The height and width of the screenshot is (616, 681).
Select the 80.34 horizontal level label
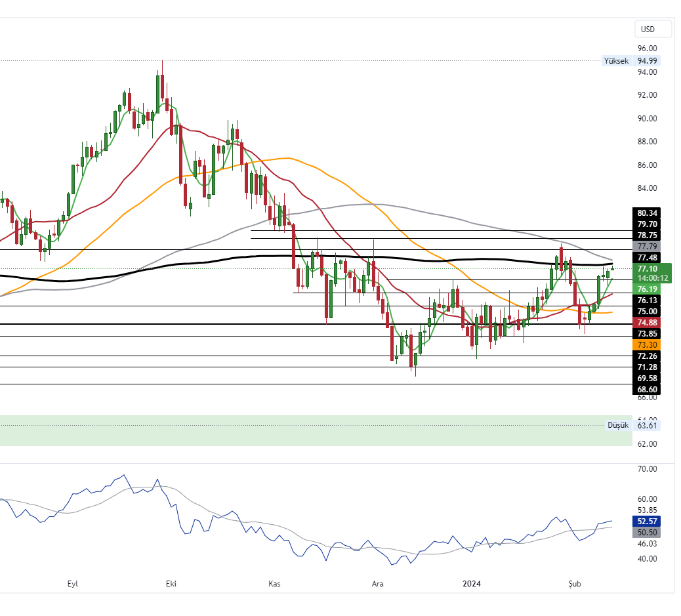pos(648,213)
